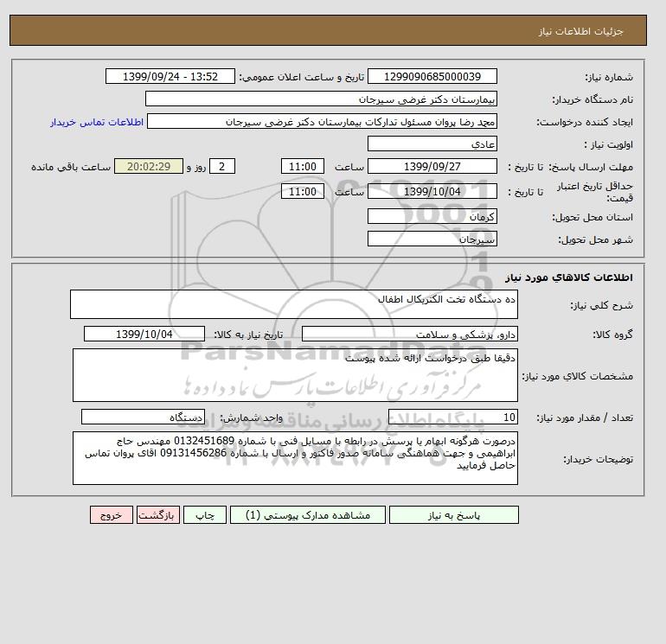Click the حداقل تاریخ اعتبار قیمت label
Viewport: 666px width, 644px height.
point(595,192)
